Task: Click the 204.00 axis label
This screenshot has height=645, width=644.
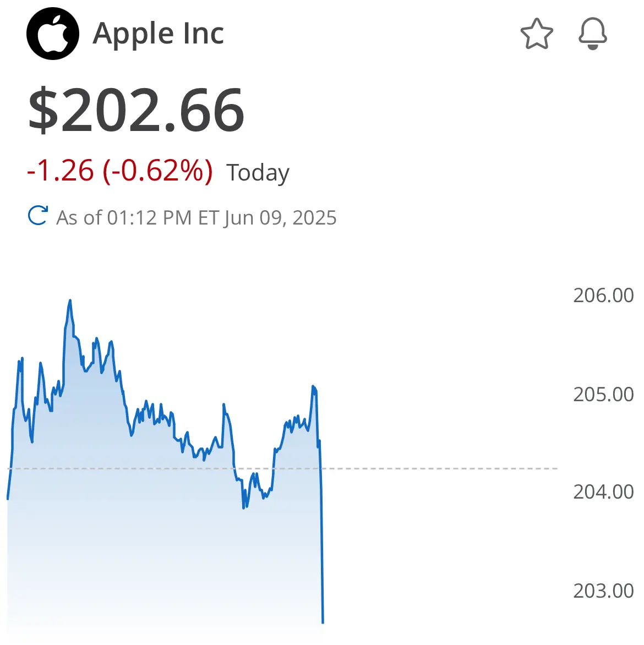Action: (603, 491)
